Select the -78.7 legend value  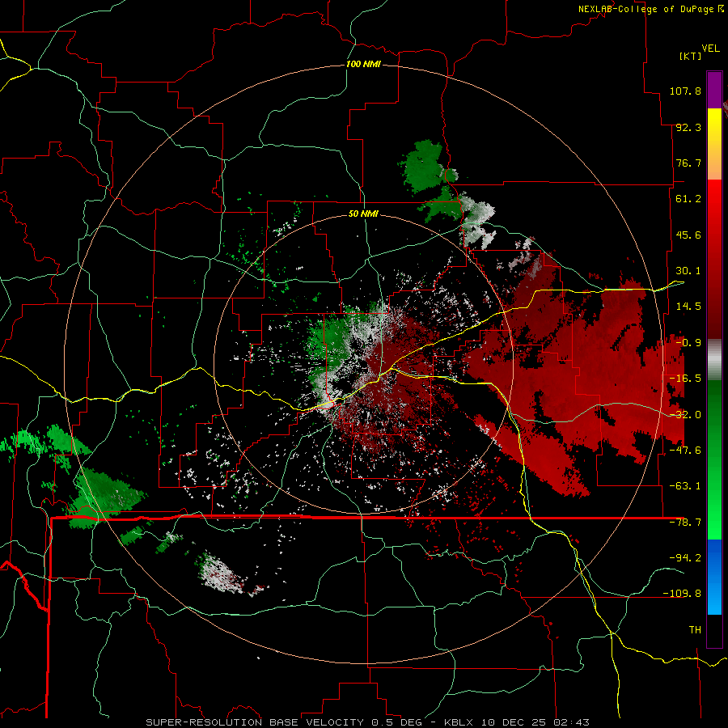click(685, 523)
